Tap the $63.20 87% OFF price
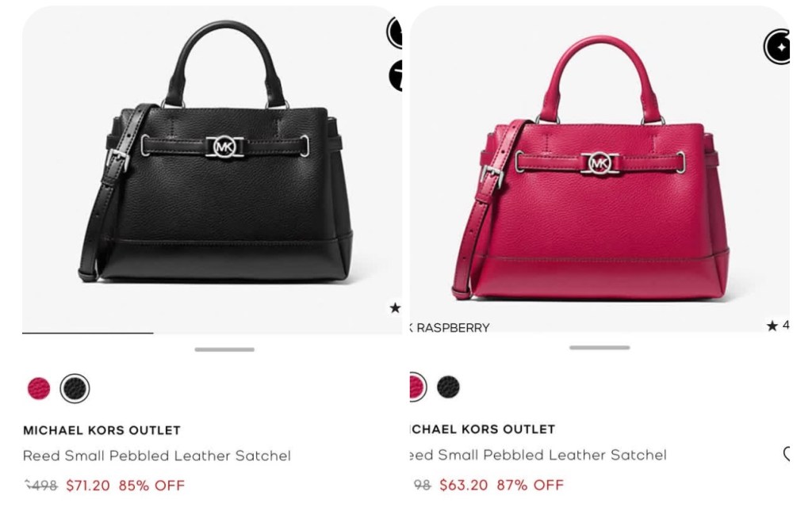 [x=501, y=485]
